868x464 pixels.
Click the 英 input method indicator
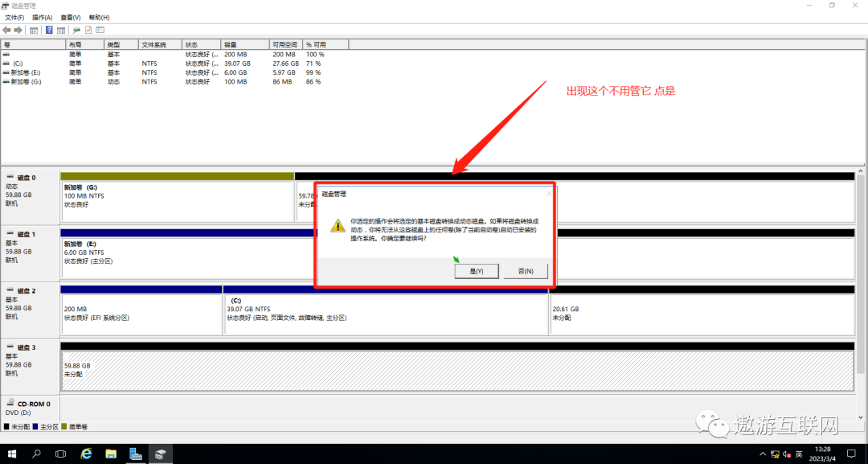799,454
